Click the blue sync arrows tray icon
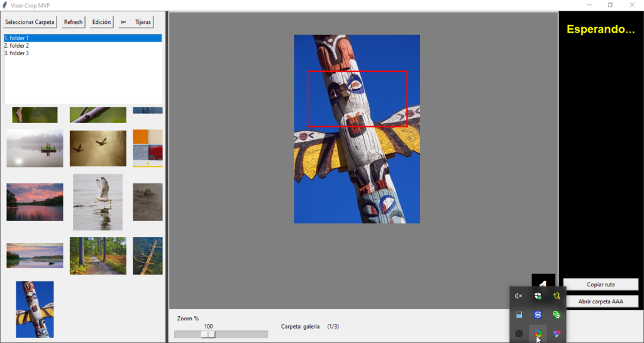 pyautogui.click(x=538, y=315)
